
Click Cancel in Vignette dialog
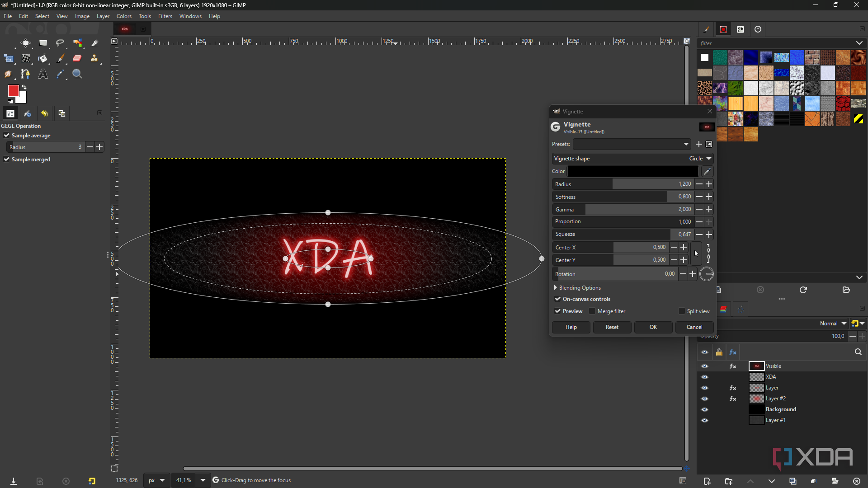694,327
